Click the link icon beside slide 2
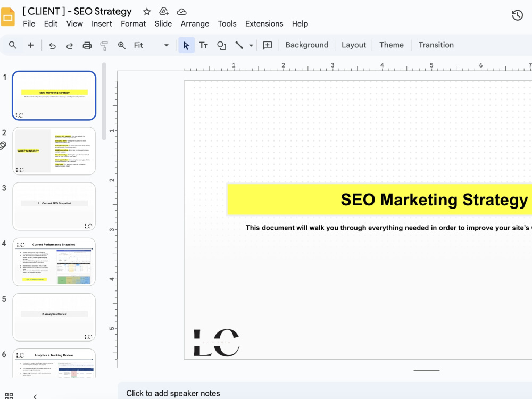 pos(3,146)
